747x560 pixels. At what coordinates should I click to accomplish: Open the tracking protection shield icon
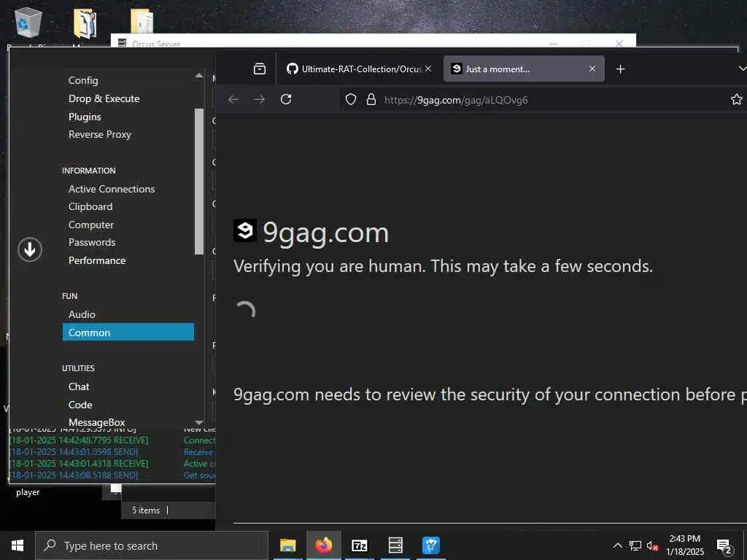[x=351, y=99]
